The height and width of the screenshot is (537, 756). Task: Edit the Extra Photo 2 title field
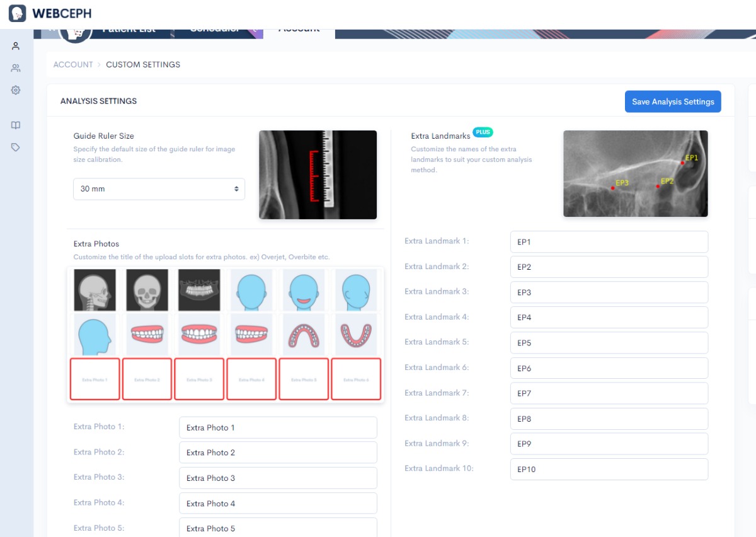278,453
